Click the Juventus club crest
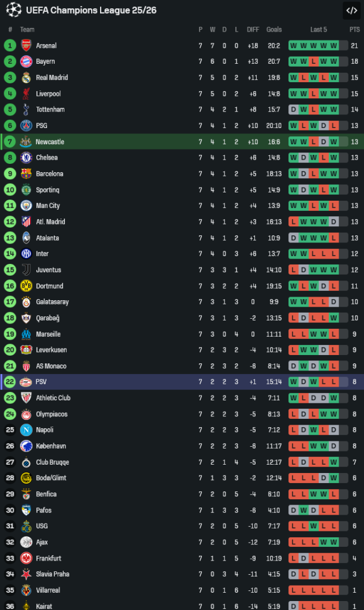 click(26, 270)
